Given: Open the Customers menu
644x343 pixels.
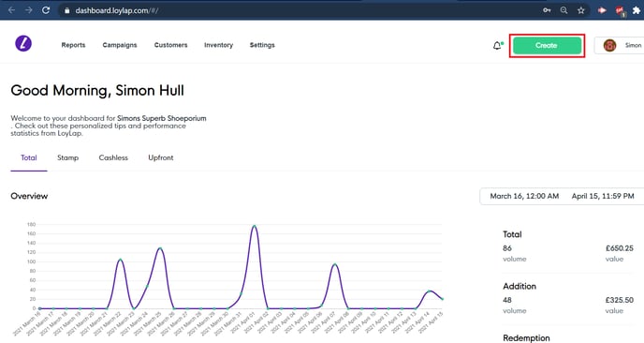Looking at the screenshot, I should 170,45.
